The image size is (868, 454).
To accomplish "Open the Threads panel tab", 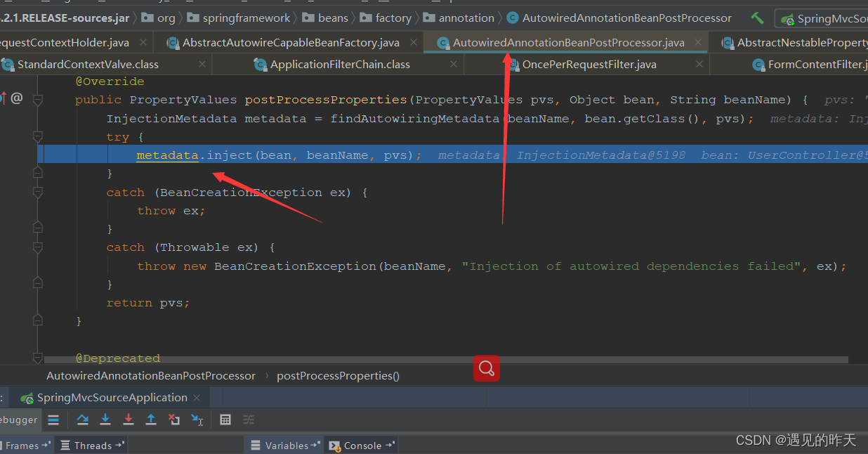I will tap(92, 446).
